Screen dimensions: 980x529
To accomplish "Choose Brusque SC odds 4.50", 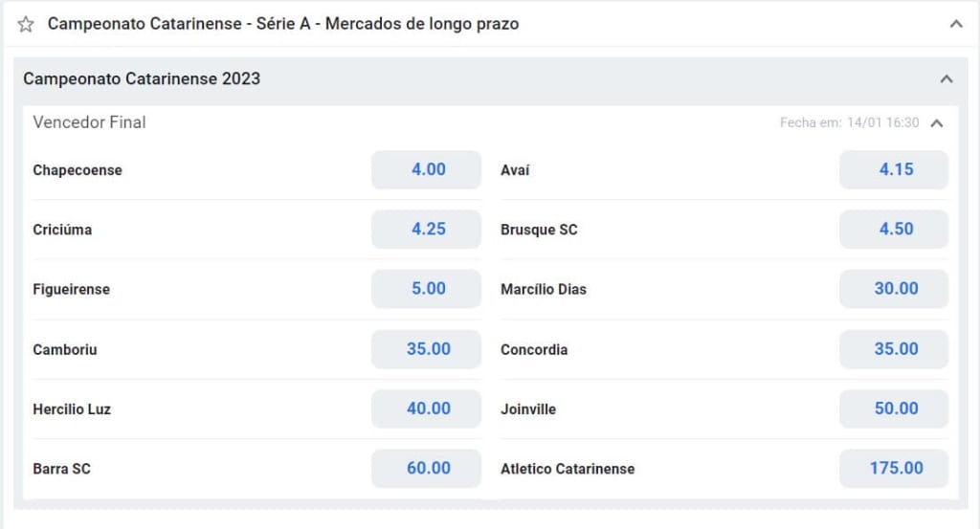I will 894,230.
